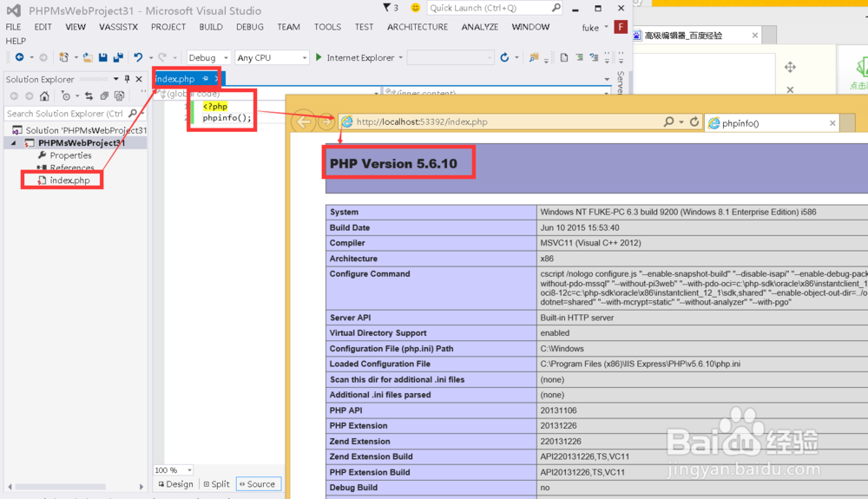Image resolution: width=868 pixels, height=499 pixels.
Task: Click the 'Zend Extension Build' row label
Action: click(371, 457)
